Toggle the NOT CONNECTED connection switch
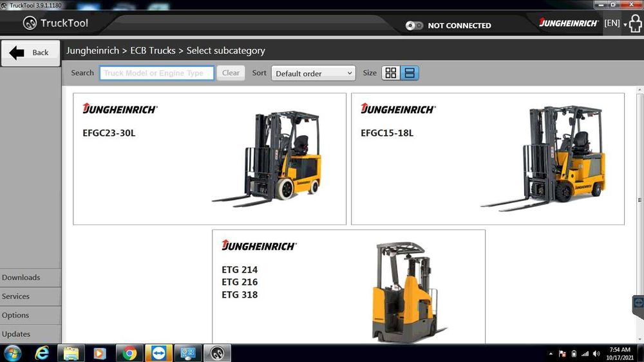The height and width of the screenshot is (362, 644). [414, 26]
